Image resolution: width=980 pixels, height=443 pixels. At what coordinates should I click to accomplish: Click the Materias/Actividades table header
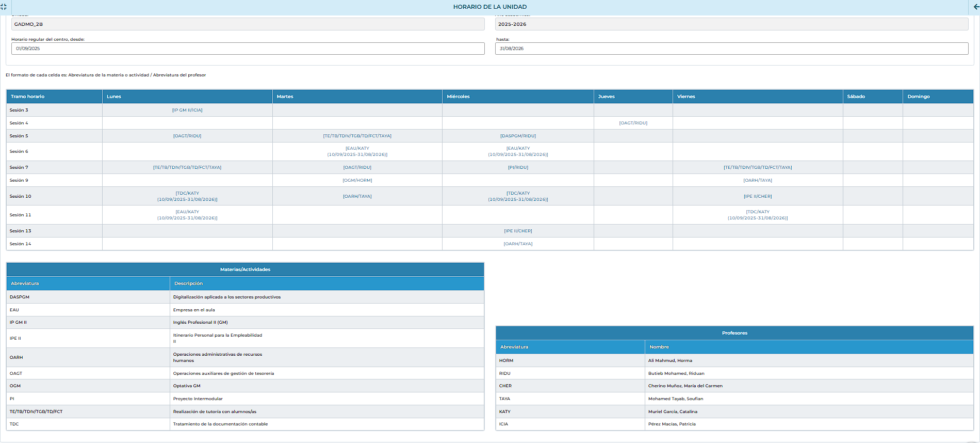[x=245, y=270]
